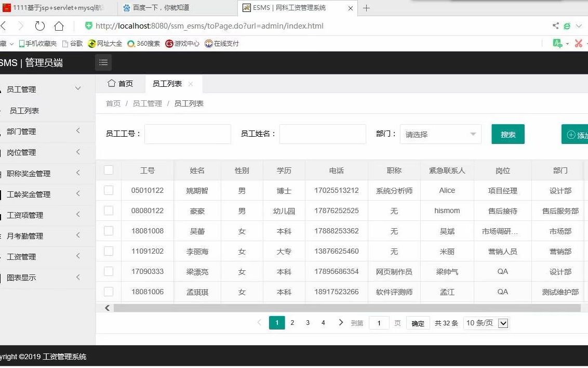Switch to the 首页 tab
588x368 pixels.
[121, 83]
